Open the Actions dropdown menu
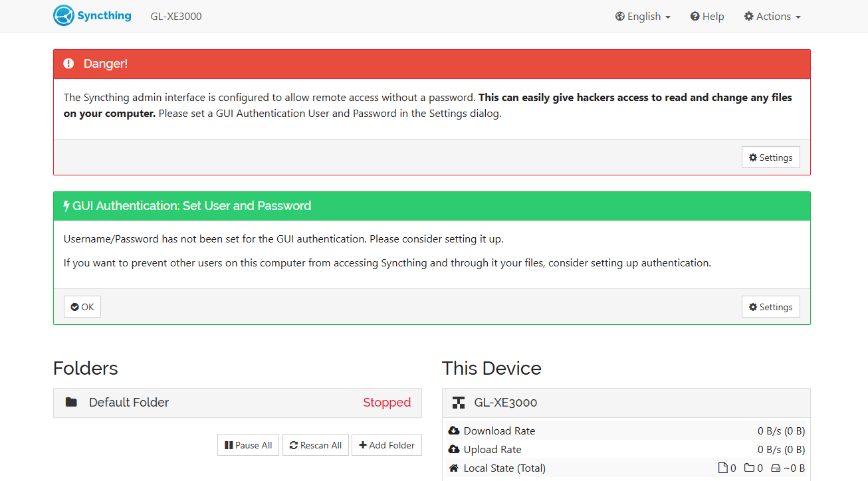 tap(772, 17)
